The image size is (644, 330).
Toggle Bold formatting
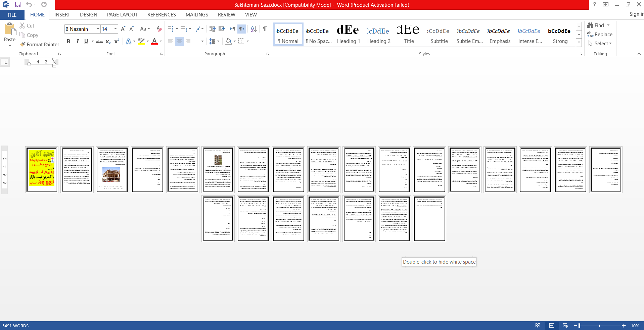(x=68, y=41)
